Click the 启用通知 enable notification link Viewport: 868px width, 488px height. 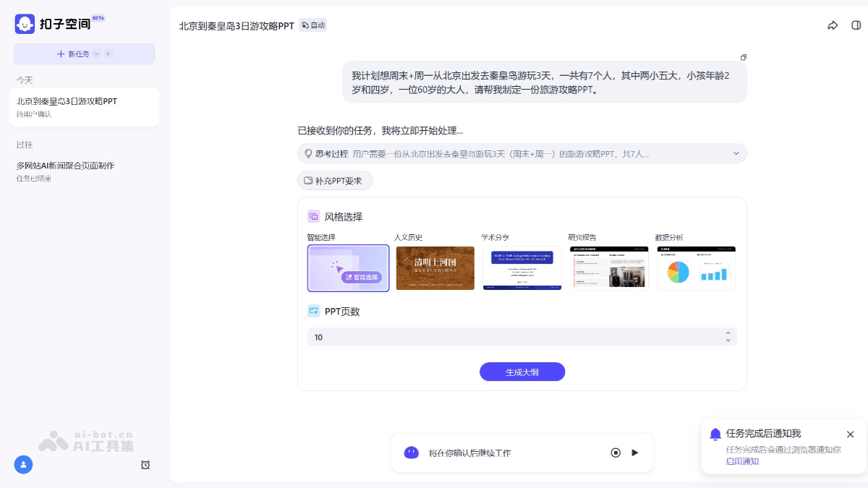coord(742,461)
